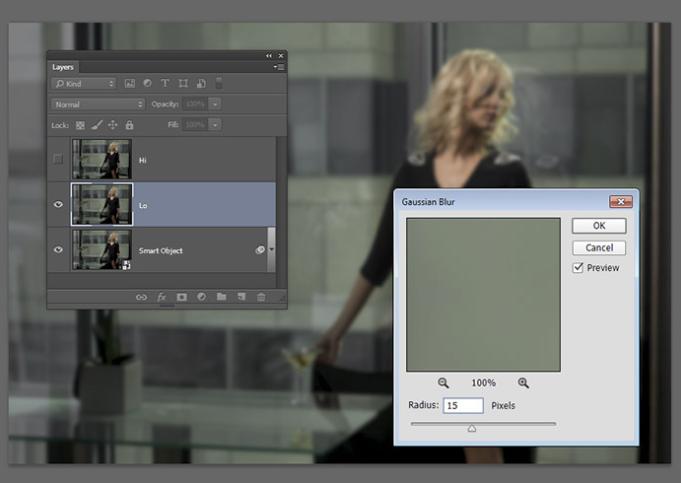Delete layer using trash icon
Screen dimensions: 681x483
tap(261, 297)
